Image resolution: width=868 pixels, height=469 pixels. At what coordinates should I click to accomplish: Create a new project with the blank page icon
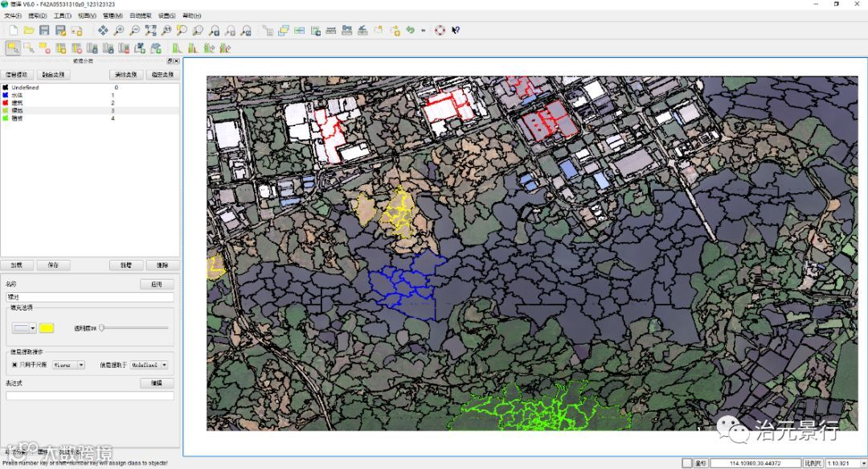[x=14, y=31]
